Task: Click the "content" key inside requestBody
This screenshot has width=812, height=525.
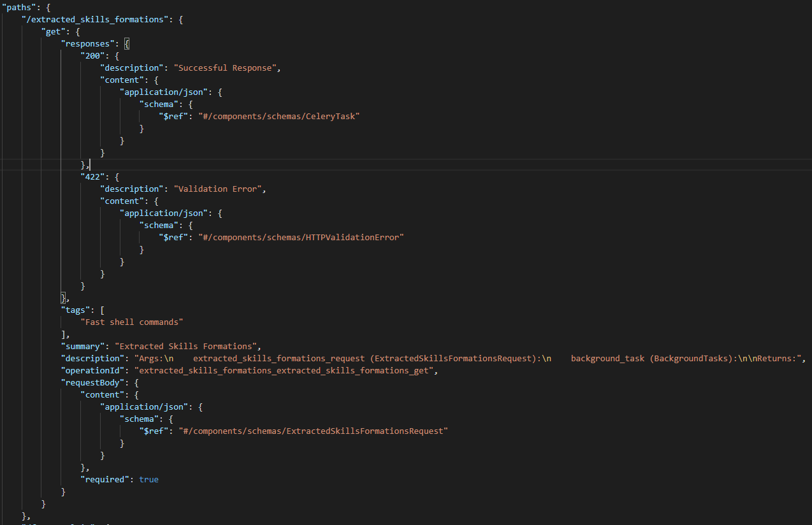Action: 103,394
